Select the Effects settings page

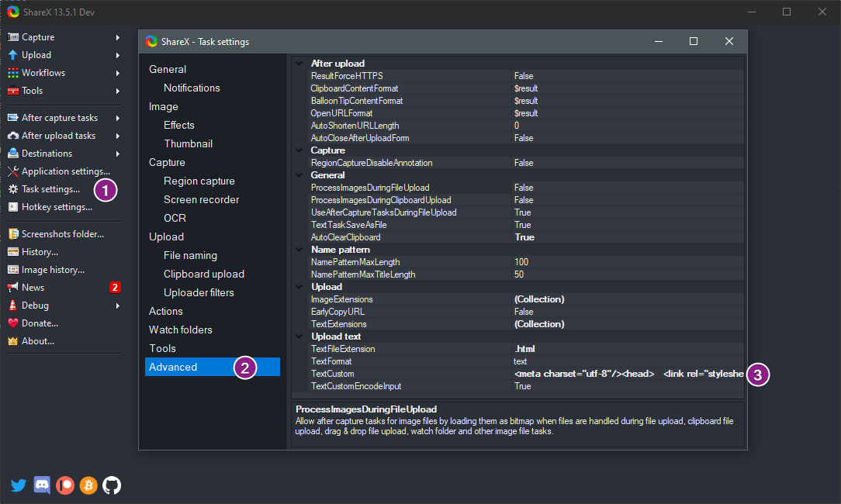click(178, 125)
